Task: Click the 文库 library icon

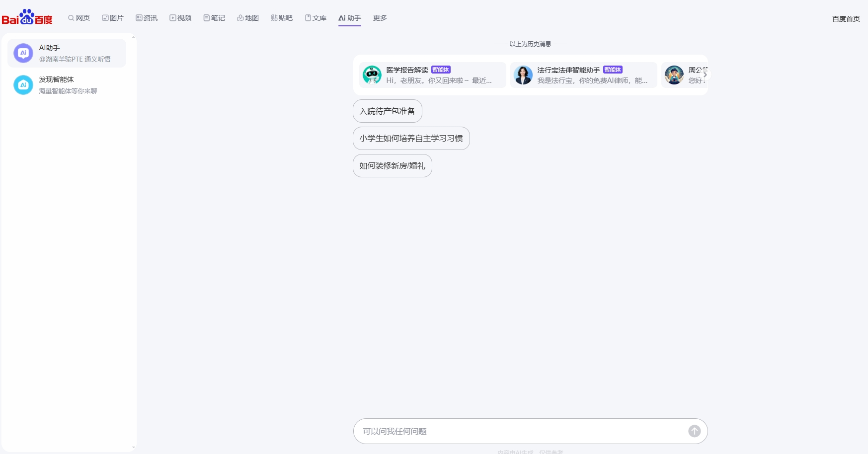Action: (316, 17)
